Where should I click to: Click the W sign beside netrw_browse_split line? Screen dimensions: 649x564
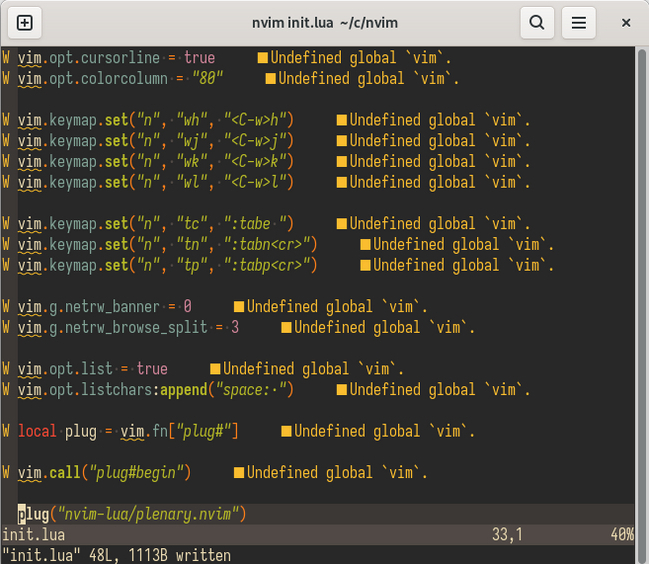(x=6, y=328)
